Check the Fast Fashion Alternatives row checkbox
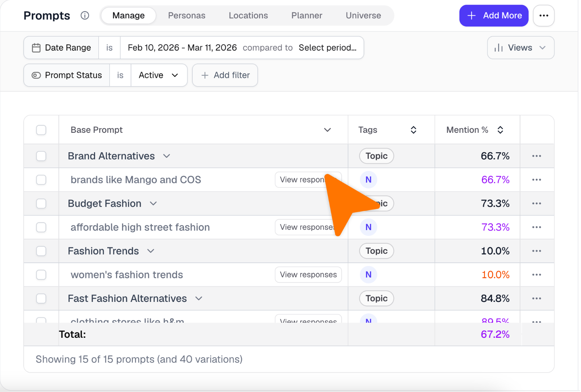This screenshot has height=392, width=581. [41, 298]
